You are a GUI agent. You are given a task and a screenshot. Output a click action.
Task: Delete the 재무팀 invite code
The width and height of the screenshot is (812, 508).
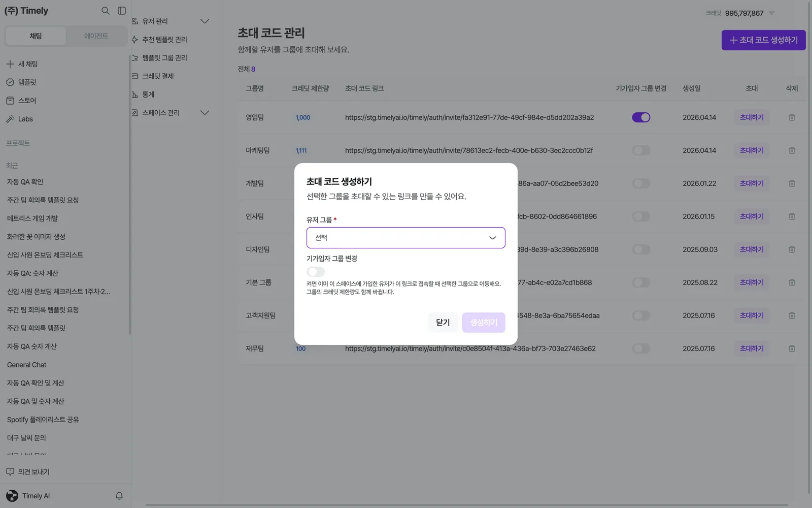click(792, 348)
